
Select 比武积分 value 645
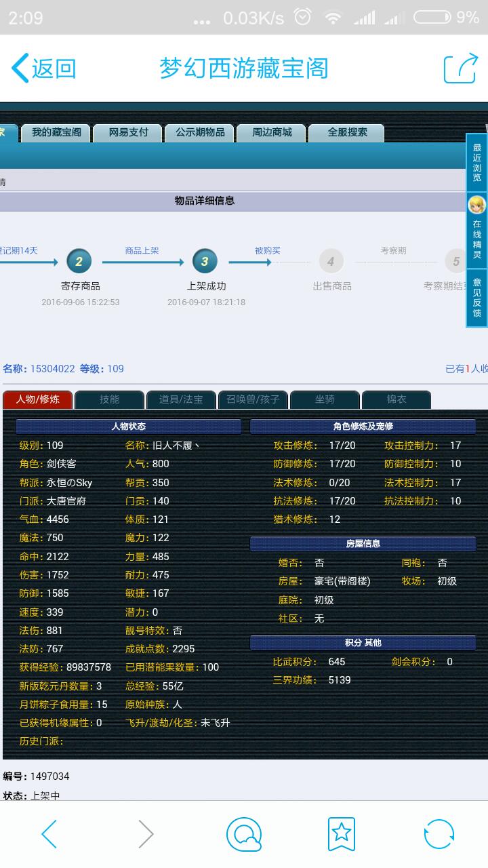point(337,662)
